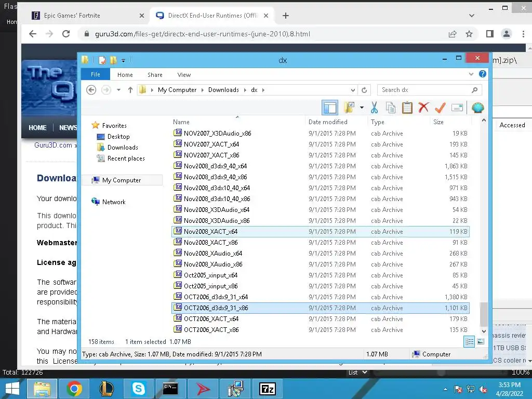Copy selected file using the copy icon
Image resolution: width=532 pixels, height=399 pixels.
[x=391, y=108]
